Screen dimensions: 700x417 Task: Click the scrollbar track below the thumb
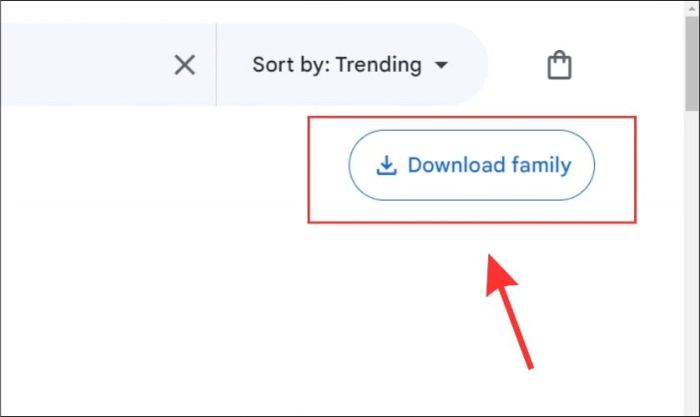pyautogui.click(x=692, y=263)
